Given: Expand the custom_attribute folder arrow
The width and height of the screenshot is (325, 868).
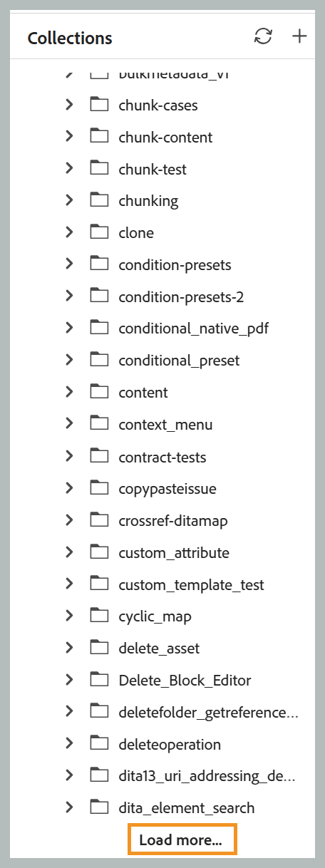Looking at the screenshot, I should click(x=69, y=552).
